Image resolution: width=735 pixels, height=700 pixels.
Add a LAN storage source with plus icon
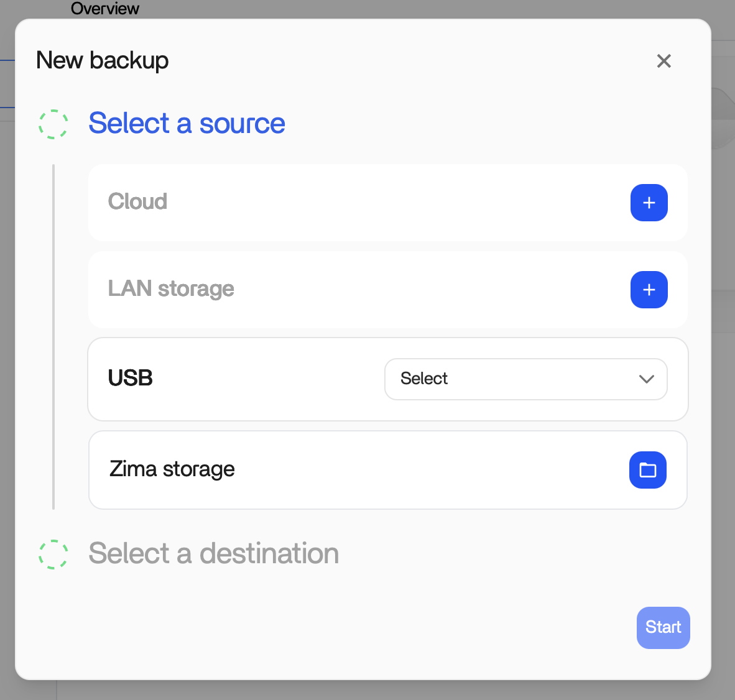point(649,290)
